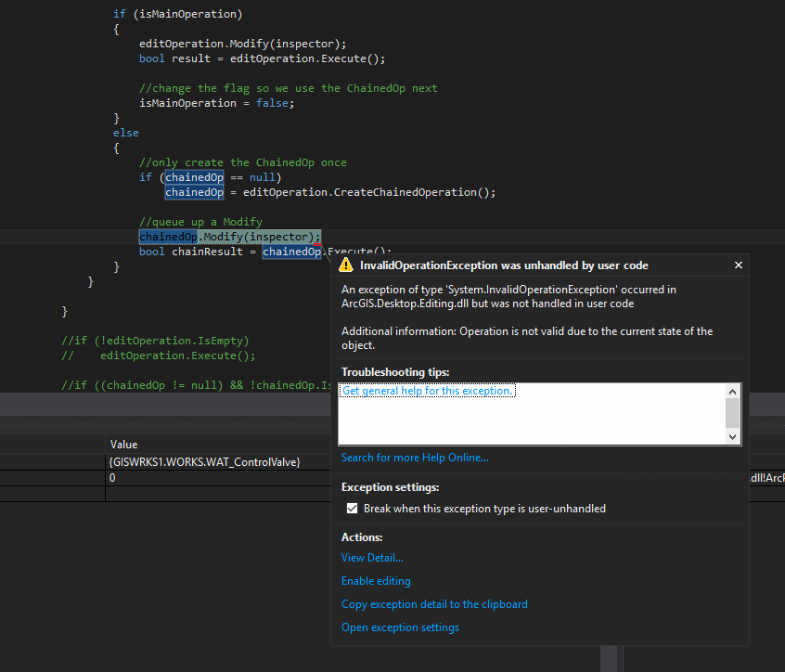Image resolution: width=785 pixels, height=672 pixels.
Task: Click the 'isMainOperation = false;' code line
Action: coord(216,103)
